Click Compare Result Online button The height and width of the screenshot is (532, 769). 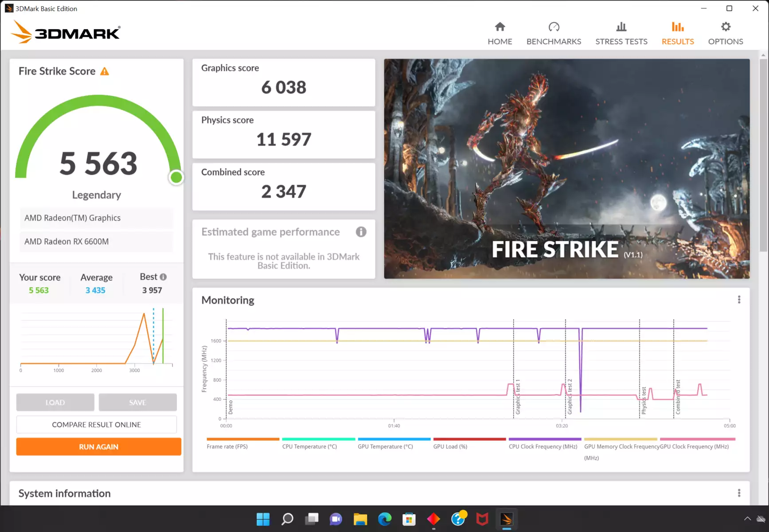97,425
